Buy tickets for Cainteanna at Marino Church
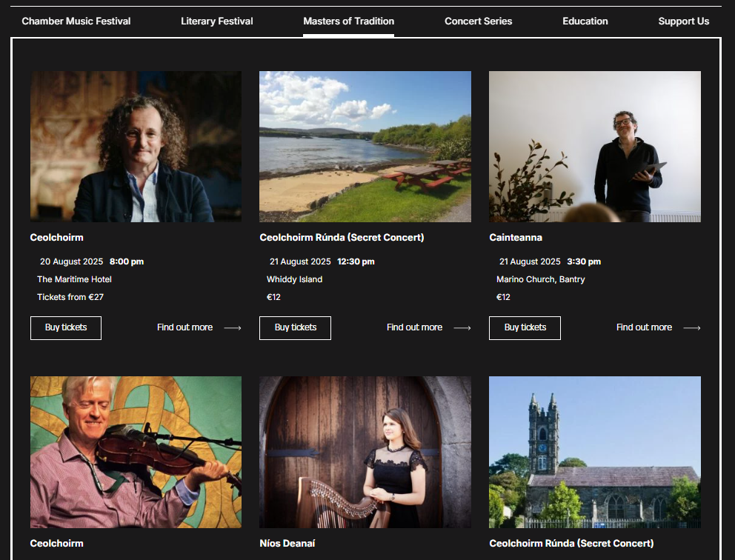Viewport: 735px width, 560px height. tap(525, 327)
